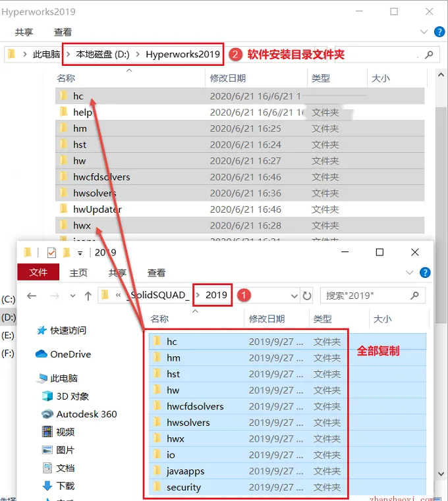This screenshot has height=501, width=448.
Task: Click the help icon in the Hyperworks2019 window
Action: (x=439, y=32)
